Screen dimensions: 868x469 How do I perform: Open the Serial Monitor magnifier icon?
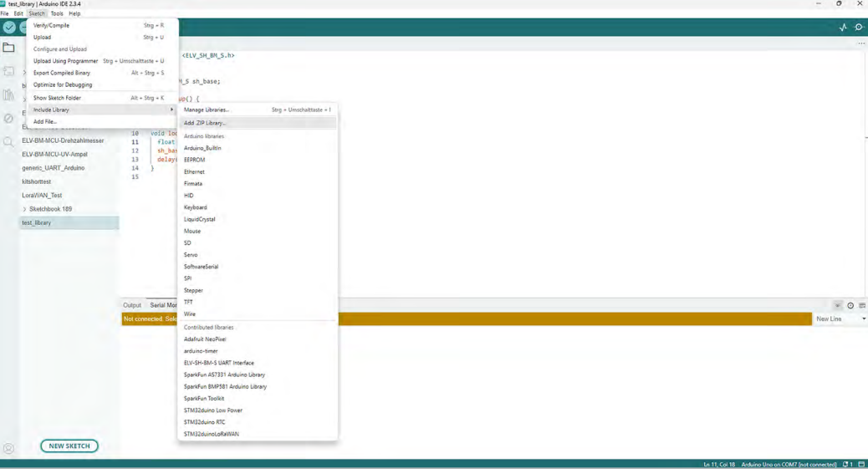[859, 28]
